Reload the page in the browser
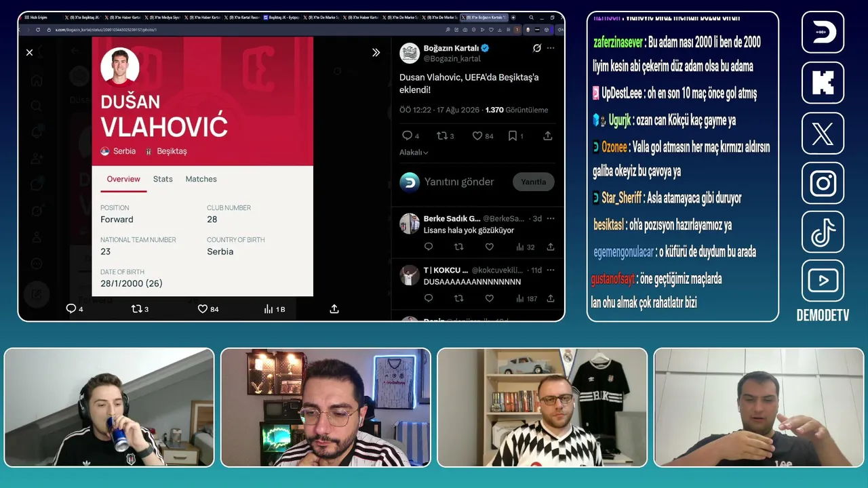Screen dimensions: 868x488 pos(38,30)
